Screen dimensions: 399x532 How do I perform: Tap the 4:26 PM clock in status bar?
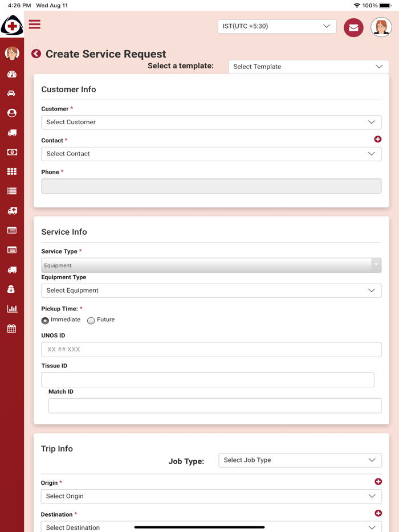(19, 6)
